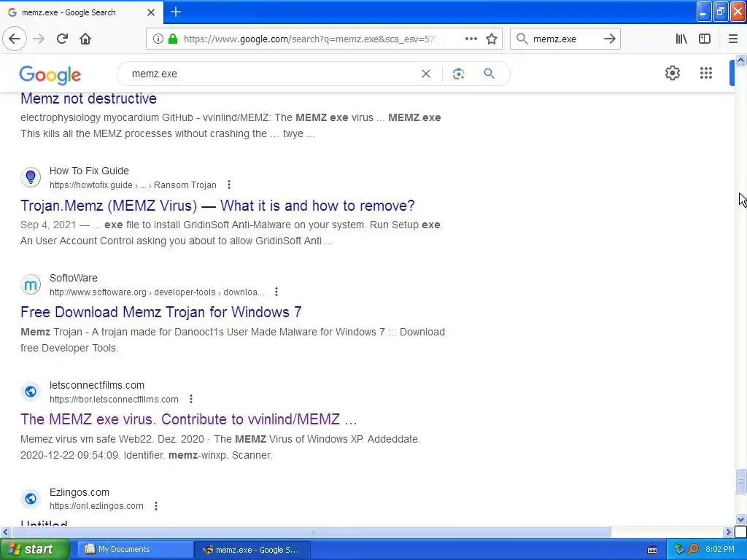The height and width of the screenshot is (560, 747).
Task: Click the green secure padlock icon
Action: click(x=173, y=39)
